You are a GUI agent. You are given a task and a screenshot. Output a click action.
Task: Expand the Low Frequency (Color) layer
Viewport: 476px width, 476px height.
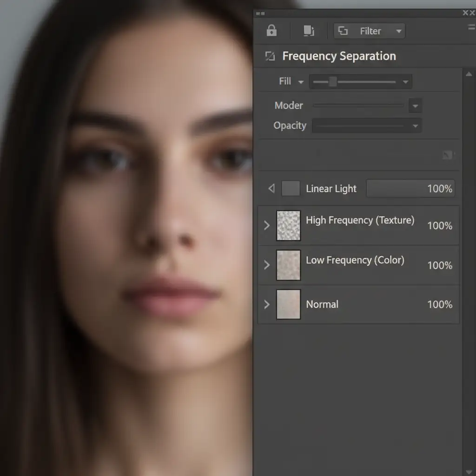(x=267, y=265)
